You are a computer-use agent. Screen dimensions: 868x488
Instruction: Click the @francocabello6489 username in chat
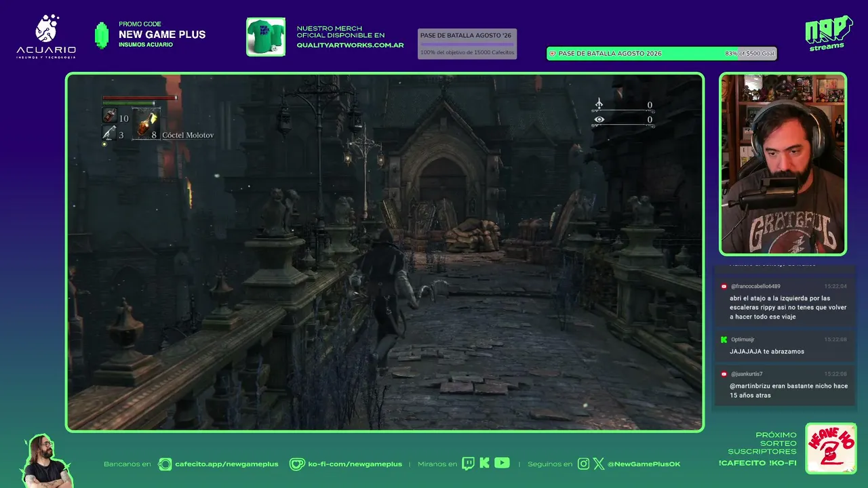click(x=755, y=287)
